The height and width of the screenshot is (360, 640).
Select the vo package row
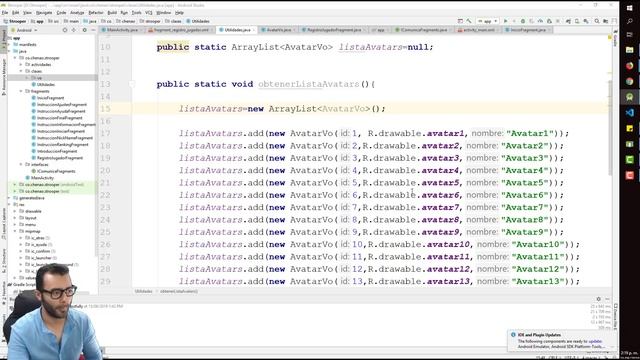pyautogui.click(x=52, y=78)
